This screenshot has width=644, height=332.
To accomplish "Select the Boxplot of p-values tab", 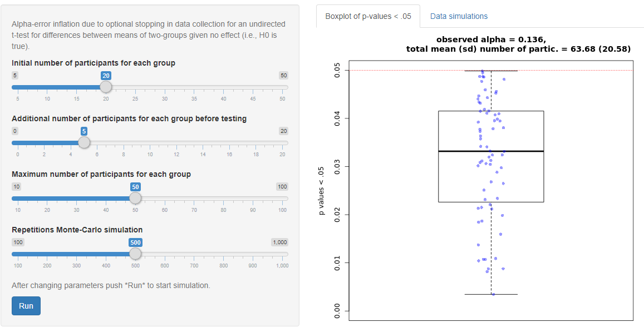I will (368, 17).
